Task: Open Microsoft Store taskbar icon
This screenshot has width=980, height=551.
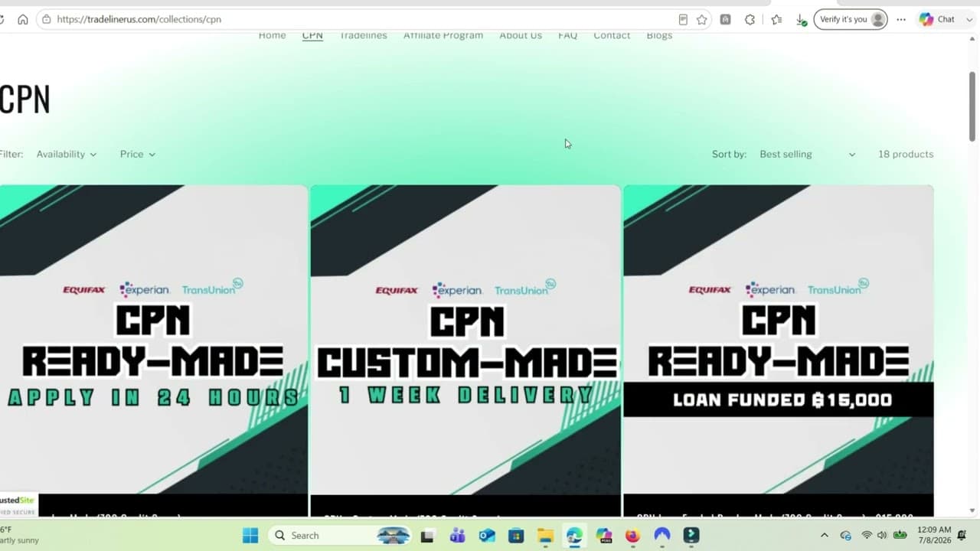Action: coord(516,536)
